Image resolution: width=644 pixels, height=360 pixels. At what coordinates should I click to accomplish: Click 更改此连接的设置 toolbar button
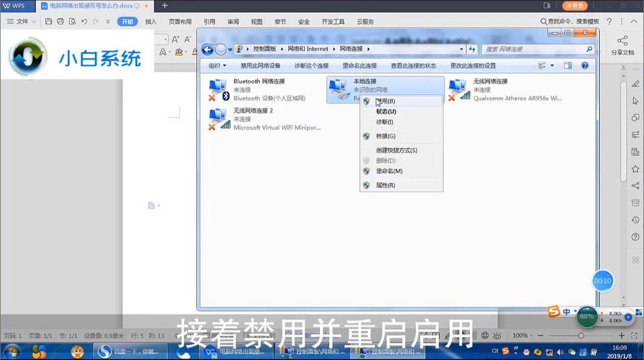[x=473, y=65]
